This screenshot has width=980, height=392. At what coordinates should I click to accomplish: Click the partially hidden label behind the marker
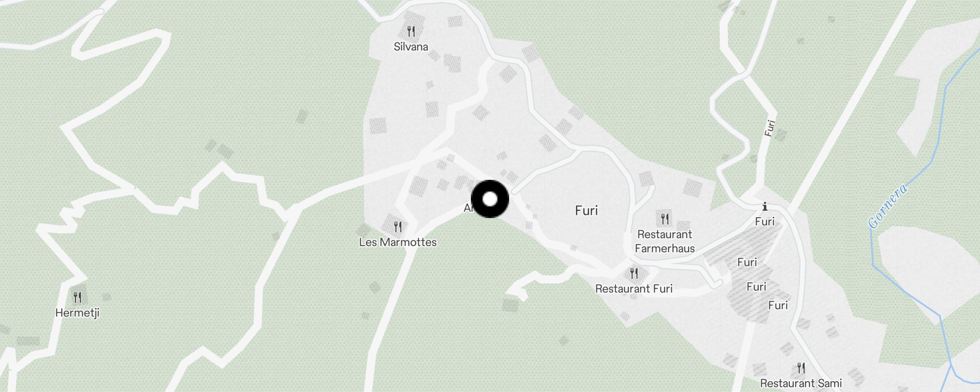click(x=468, y=208)
